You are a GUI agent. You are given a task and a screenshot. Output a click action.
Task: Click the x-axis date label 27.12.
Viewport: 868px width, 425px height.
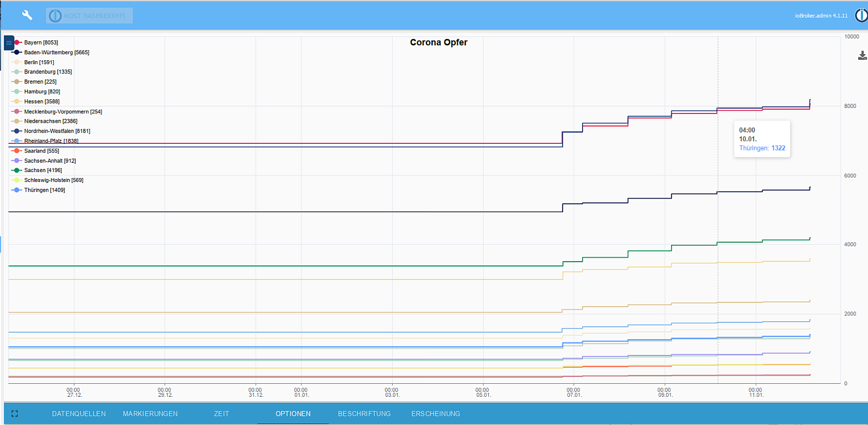tap(74, 395)
